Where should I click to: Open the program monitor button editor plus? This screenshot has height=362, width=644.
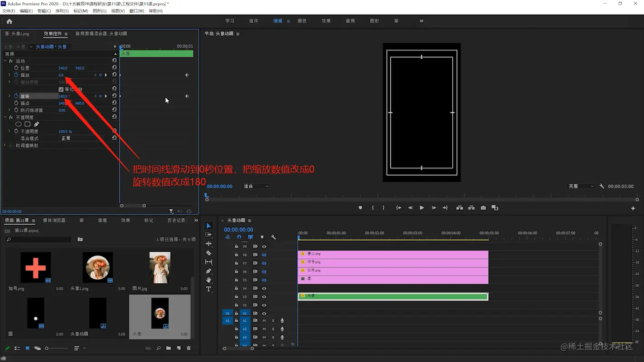coord(633,208)
